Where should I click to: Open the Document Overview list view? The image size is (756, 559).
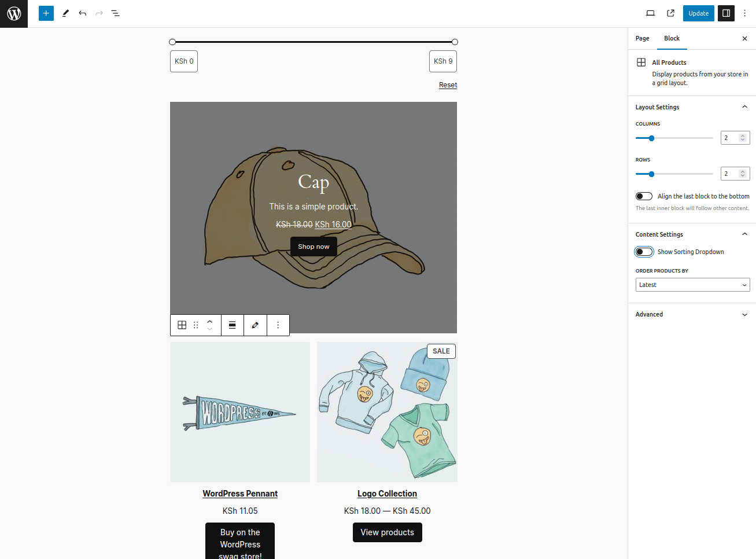[116, 13]
